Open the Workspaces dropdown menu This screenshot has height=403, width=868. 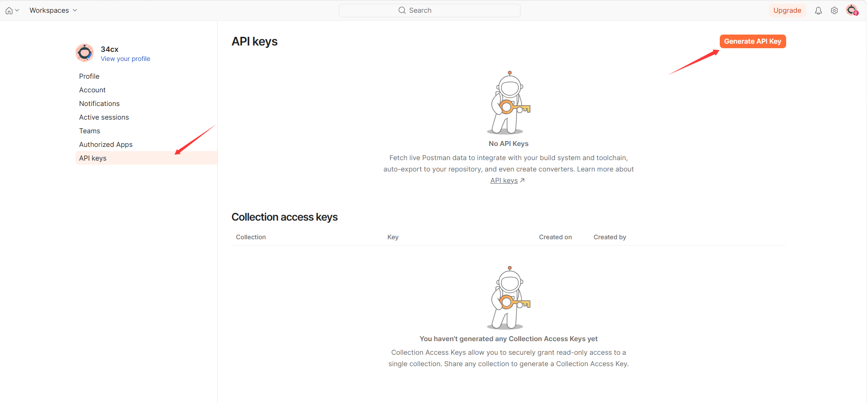click(x=53, y=10)
